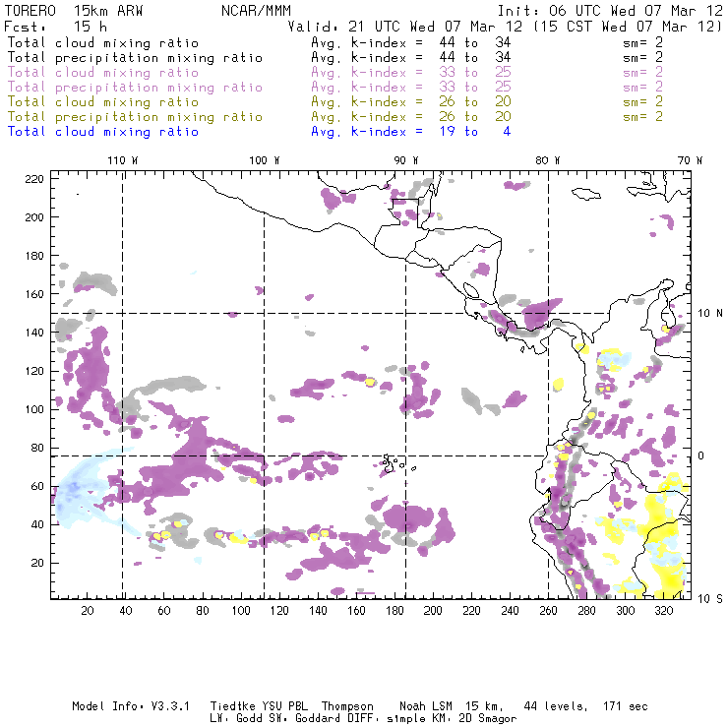The height and width of the screenshot is (728, 728).
Task: Click the olive "Total precipitation mixing ratio" legend entry
Action: click(135, 117)
